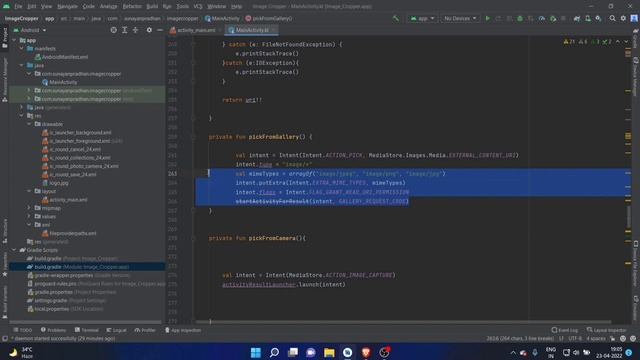Hide Project panel with minus icon
Image resolution: width=640 pixels, height=360 pixels.
[x=160, y=30]
